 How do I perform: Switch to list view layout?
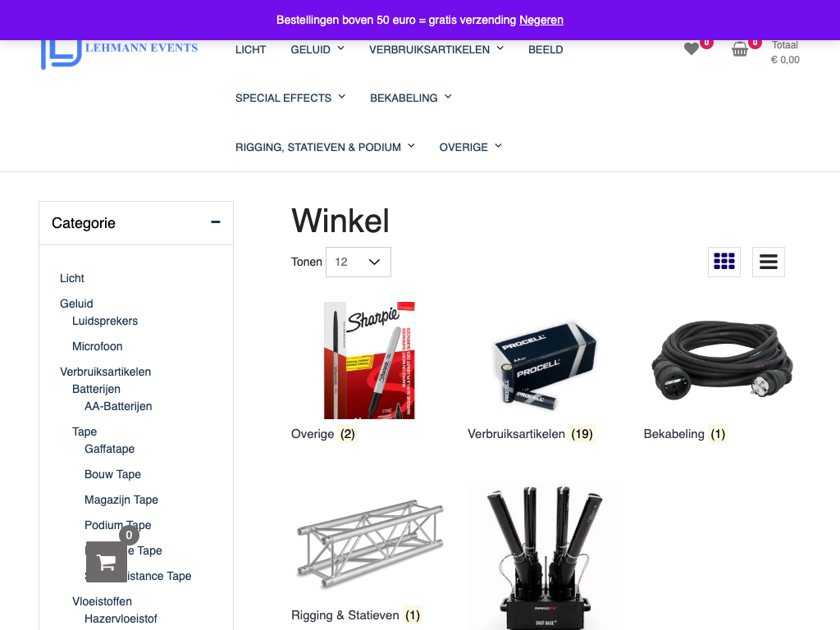pyautogui.click(x=768, y=262)
